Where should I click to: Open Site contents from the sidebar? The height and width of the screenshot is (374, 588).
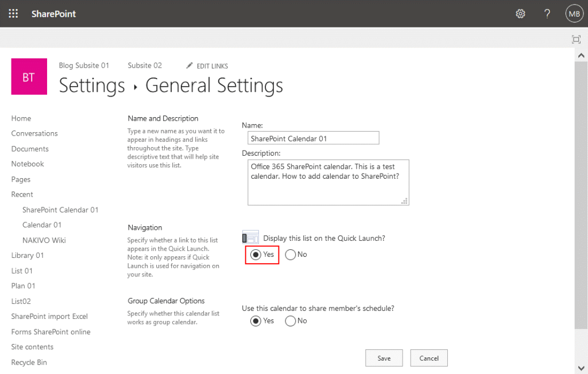pos(32,346)
